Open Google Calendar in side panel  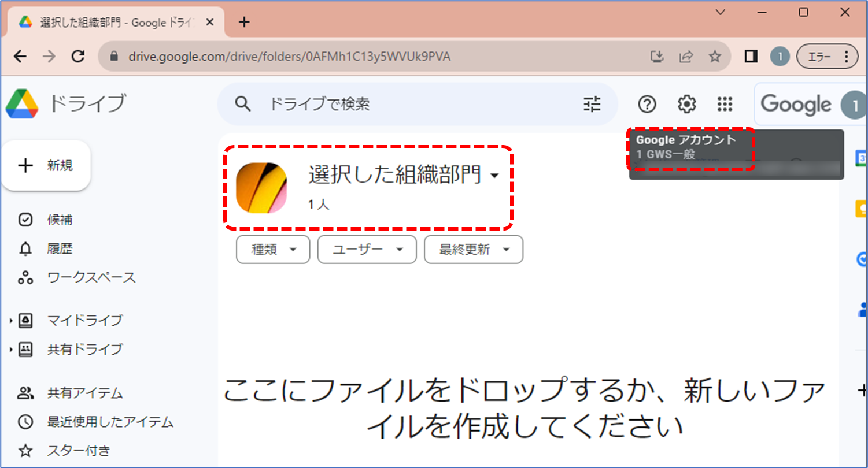coord(862,158)
